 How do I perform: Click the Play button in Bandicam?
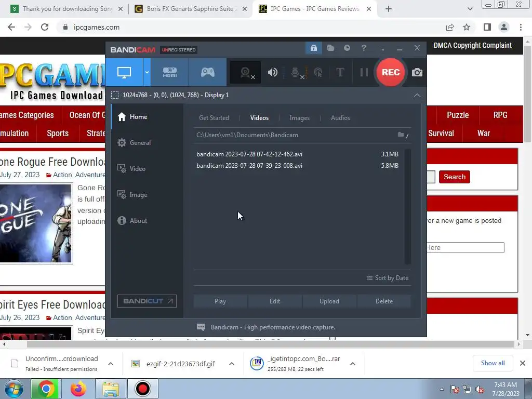pos(220,301)
